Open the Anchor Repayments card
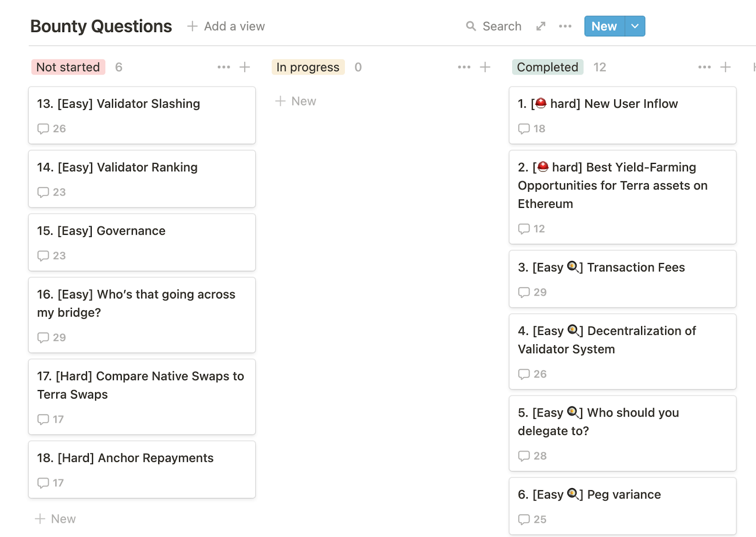This screenshot has width=756, height=537. [x=142, y=458]
